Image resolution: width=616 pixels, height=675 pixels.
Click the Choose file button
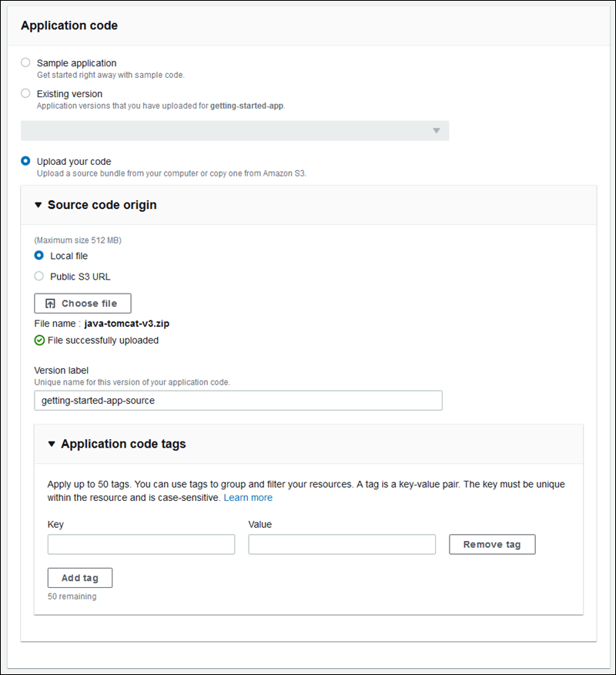82,303
